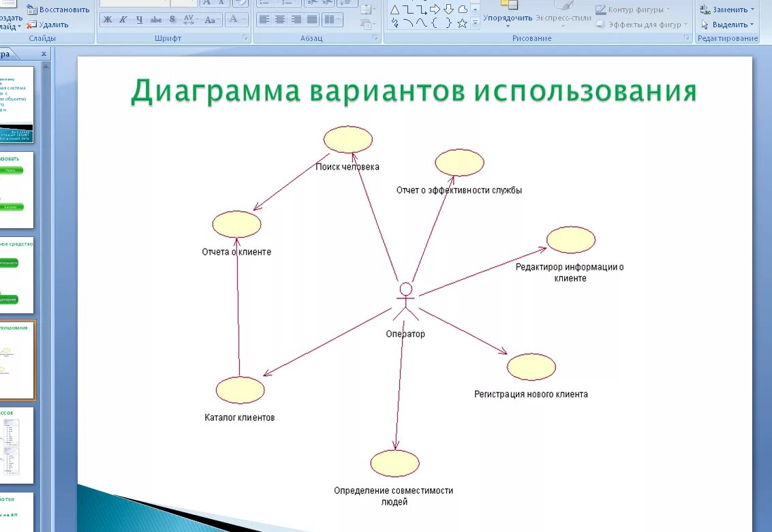Click Регистрация нового клиента label
Image resolution: width=772 pixels, height=532 pixels.
coord(531,394)
